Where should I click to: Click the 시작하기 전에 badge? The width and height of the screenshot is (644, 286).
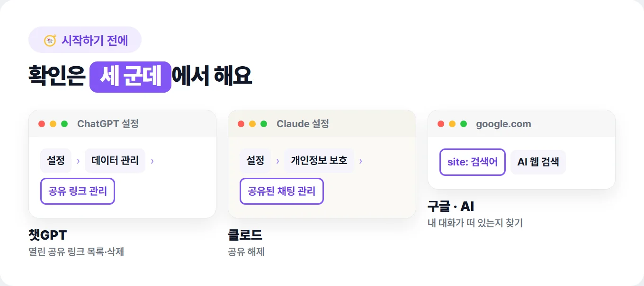[x=85, y=40]
